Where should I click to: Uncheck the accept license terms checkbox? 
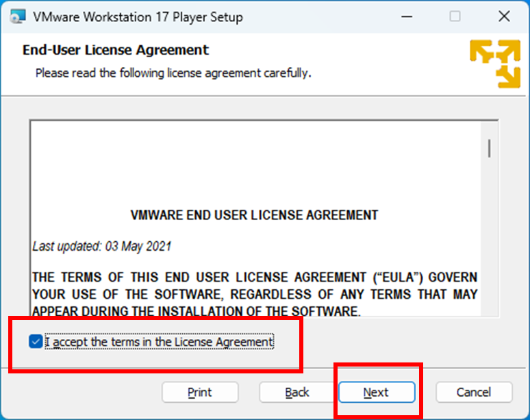(x=36, y=341)
